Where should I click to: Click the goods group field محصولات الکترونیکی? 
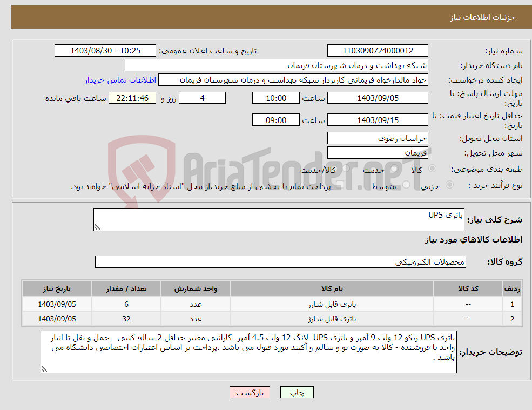coord(281,261)
